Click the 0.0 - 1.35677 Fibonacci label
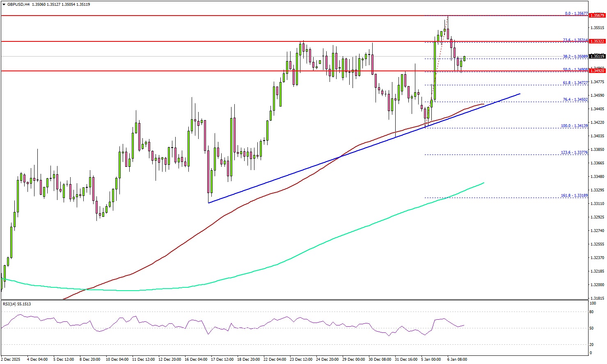Screen dimensions: 607x364 pyautogui.click(x=576, y=14)
